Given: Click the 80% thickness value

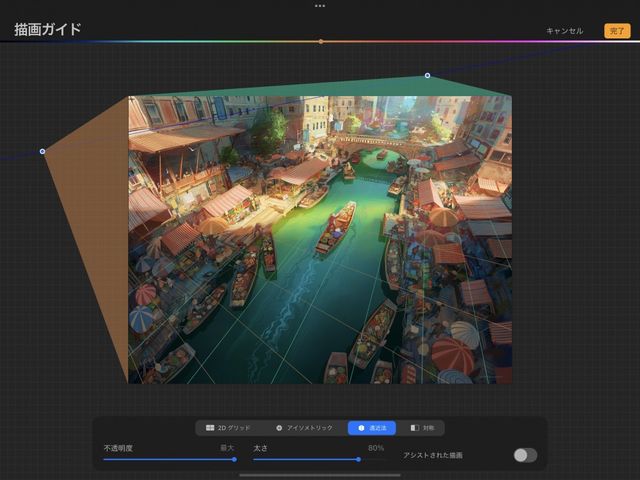Looking at the screenshot, I should click(x=376, y=448).
